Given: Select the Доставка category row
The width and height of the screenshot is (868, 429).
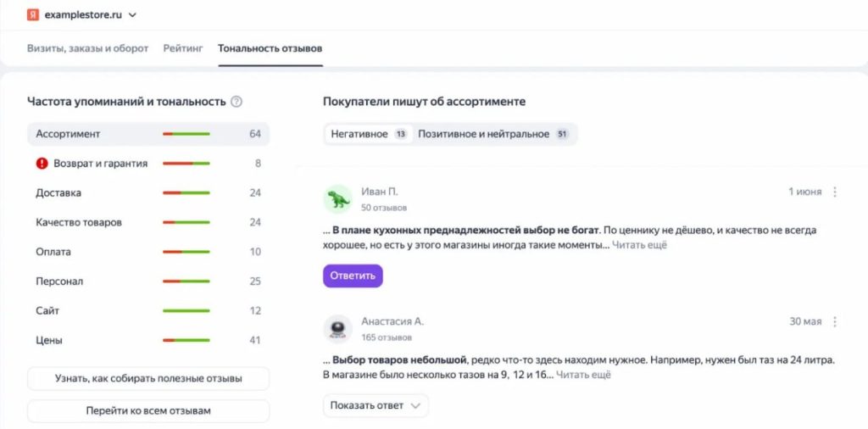Looking at the screenshot, I should 148,193.
